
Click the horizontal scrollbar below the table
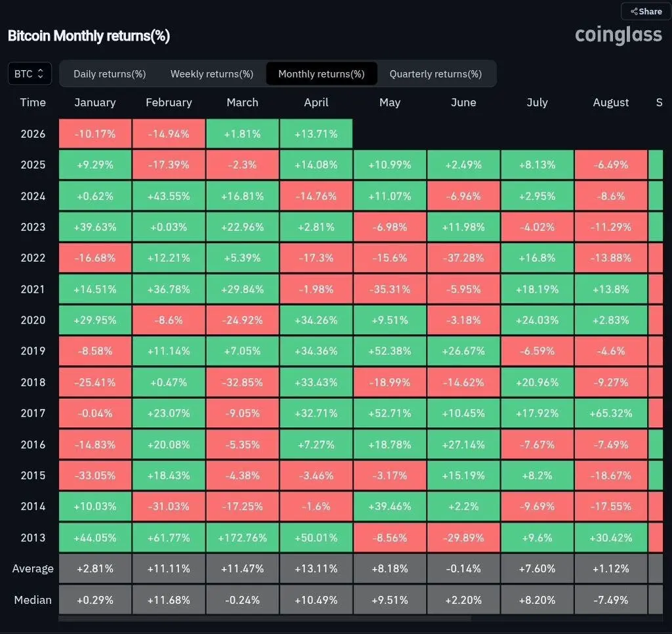click(x=265, y=618)
